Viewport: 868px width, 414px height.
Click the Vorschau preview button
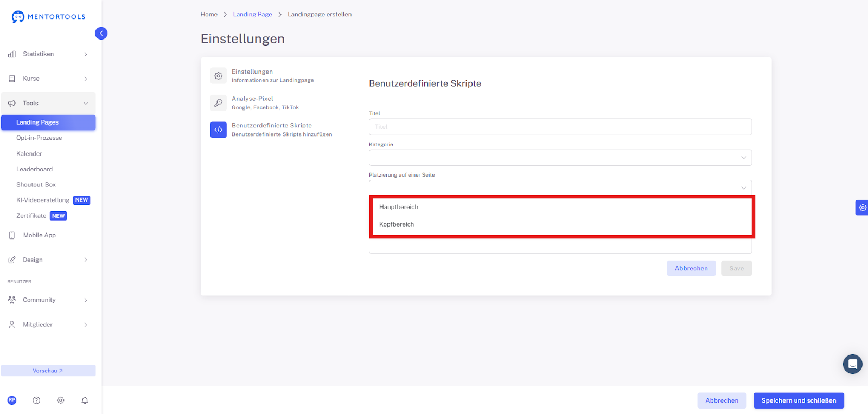[x=48, y=371]
